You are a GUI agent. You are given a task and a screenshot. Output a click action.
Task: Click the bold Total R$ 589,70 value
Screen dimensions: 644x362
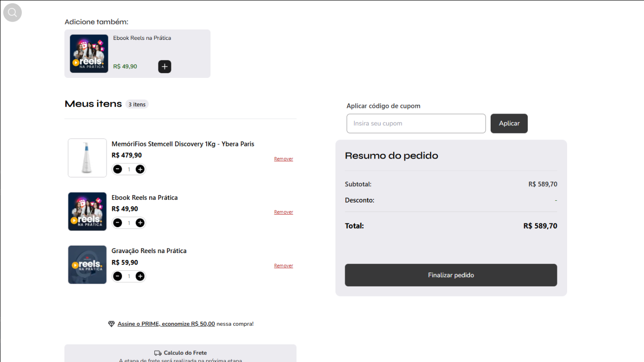[x=540, y=226]
